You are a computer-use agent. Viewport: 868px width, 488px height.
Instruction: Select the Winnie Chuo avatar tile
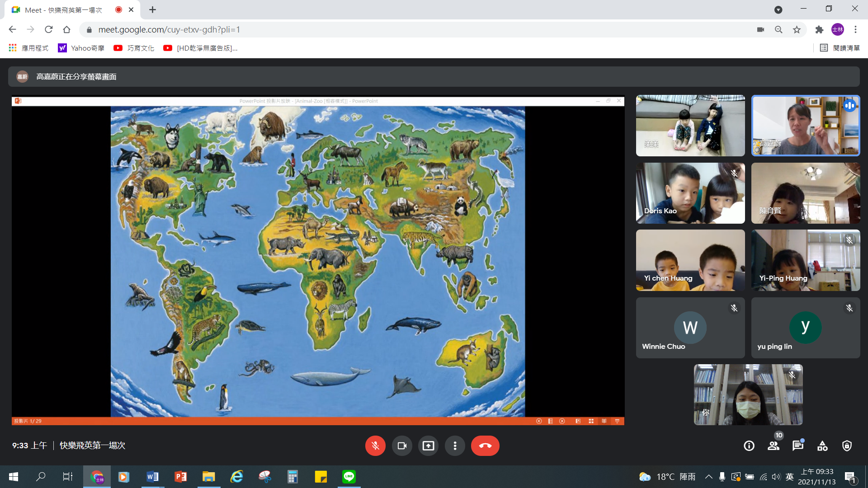click(x=690, y=328)
